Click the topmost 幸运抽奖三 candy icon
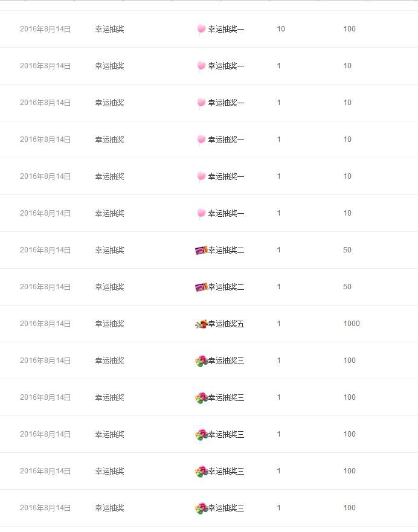418x532 pixels. (201, 361)
